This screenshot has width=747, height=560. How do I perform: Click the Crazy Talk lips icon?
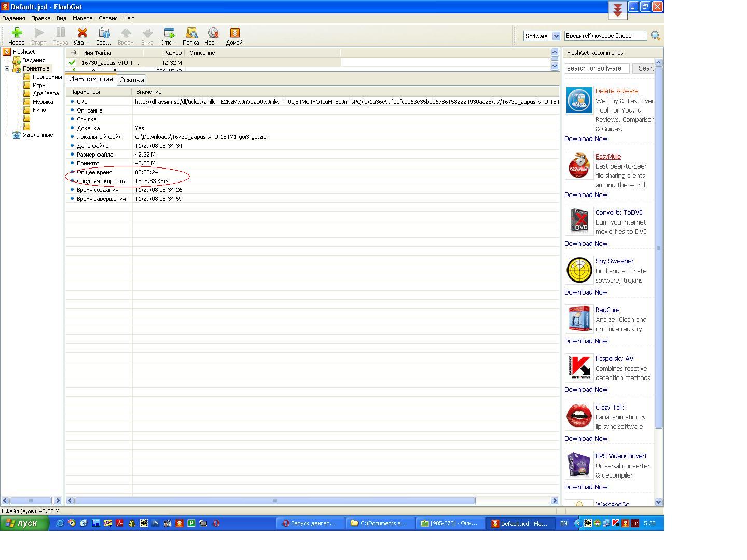(579, 416)
